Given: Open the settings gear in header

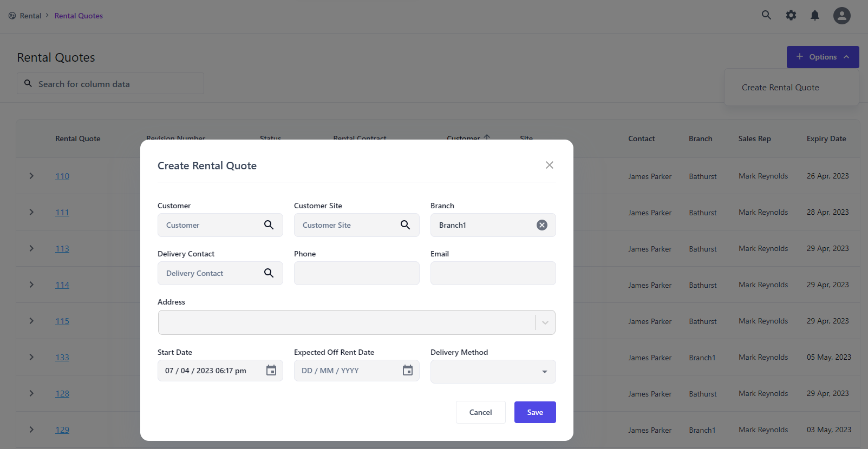Looking at the screenshot, I should [x=791, y=16].
